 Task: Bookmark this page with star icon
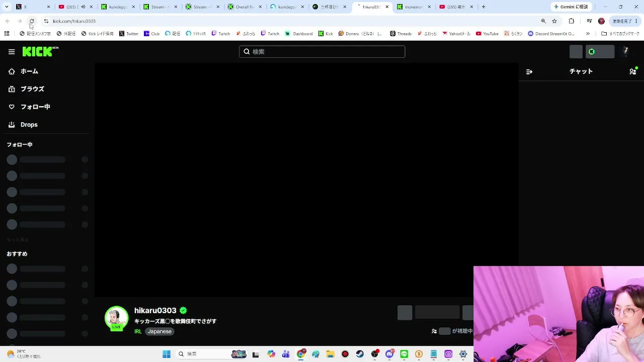tap(554, 21)
